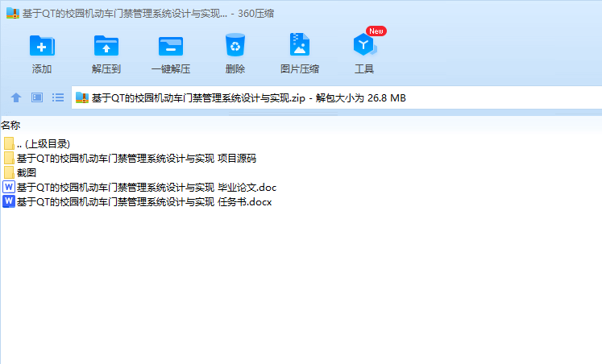Click the 删除 (delete) recycle bin icon

[x=235, y=46]
